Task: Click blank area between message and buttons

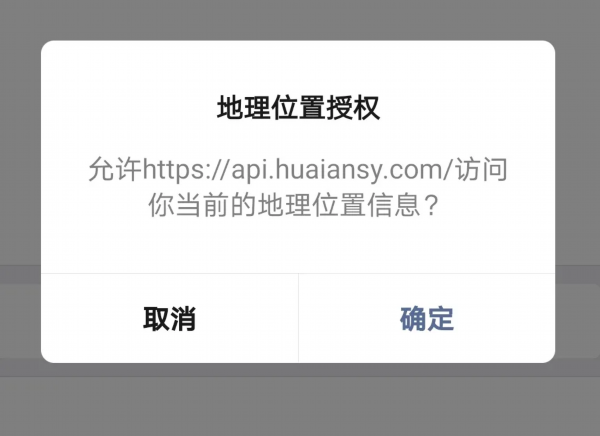Action: [x=298, y=246]
